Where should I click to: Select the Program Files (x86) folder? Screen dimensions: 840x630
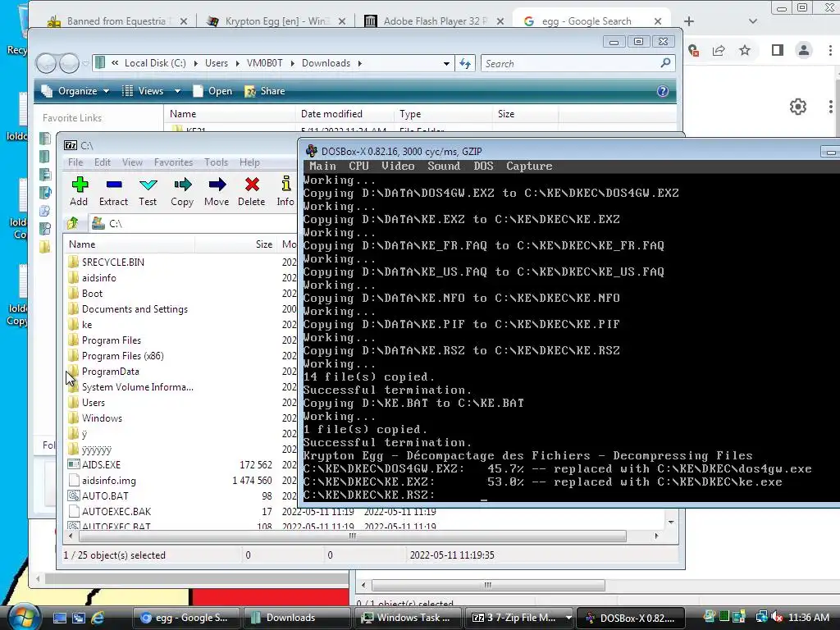coord(123,356)
